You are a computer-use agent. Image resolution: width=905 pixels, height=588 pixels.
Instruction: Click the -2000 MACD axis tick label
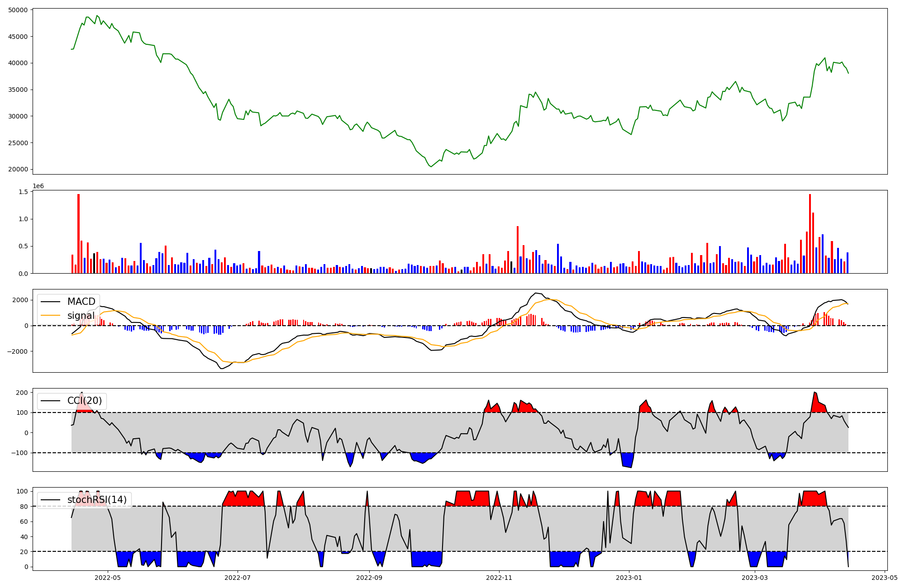[x=17, y=351]
